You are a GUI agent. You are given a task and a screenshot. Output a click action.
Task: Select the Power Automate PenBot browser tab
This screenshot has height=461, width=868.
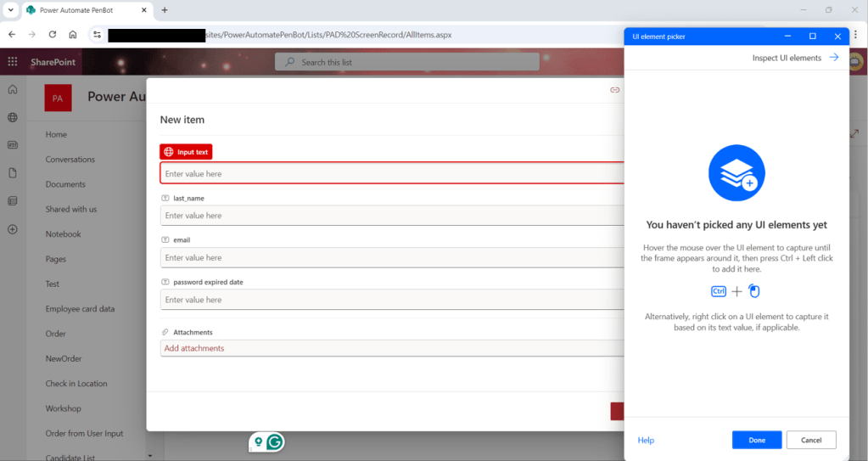85,10
